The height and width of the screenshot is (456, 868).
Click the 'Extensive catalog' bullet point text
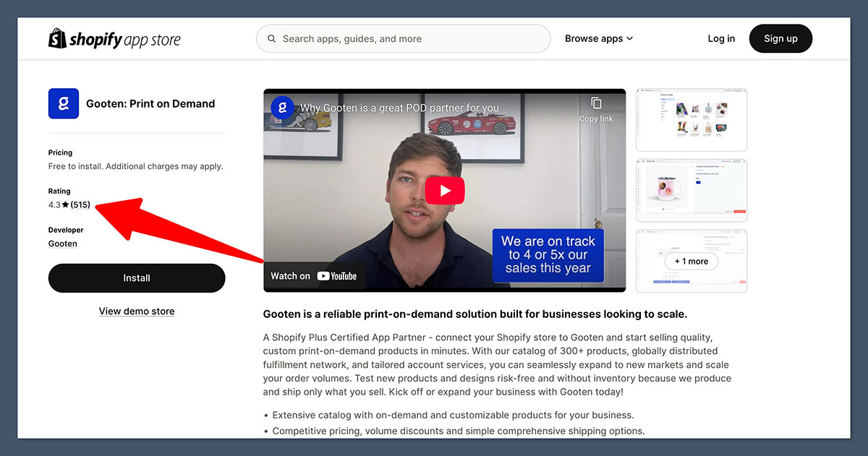[454, 416]
